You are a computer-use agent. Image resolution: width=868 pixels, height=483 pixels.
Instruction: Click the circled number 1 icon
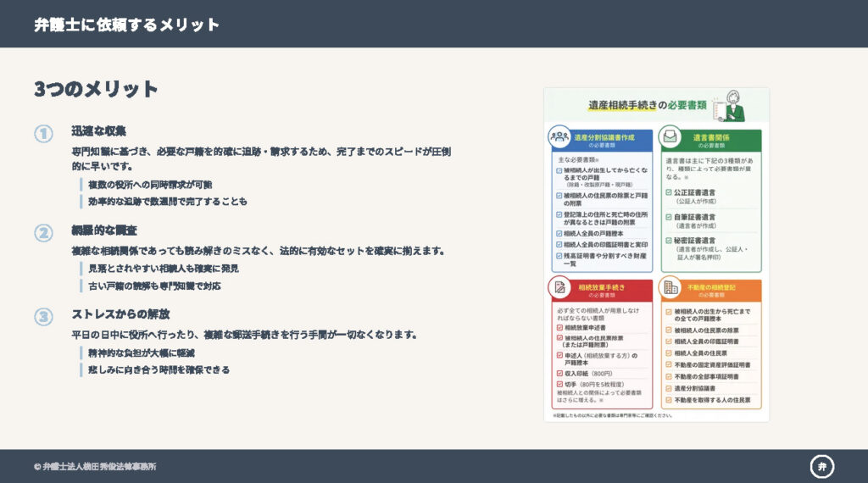coord(43,134)
